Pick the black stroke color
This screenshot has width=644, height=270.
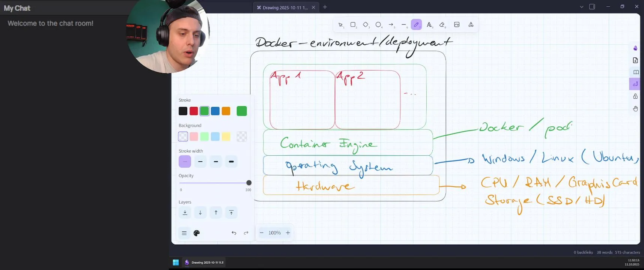[183, 111]
